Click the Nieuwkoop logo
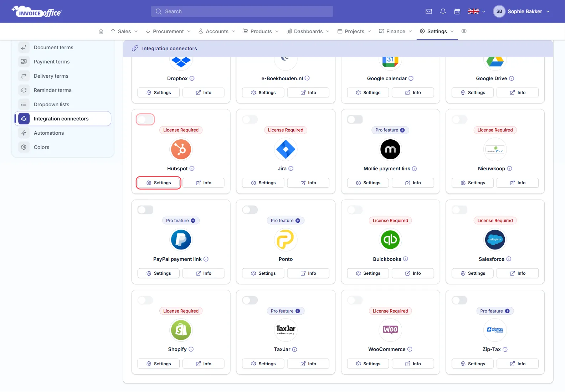 tap(495, 149)
